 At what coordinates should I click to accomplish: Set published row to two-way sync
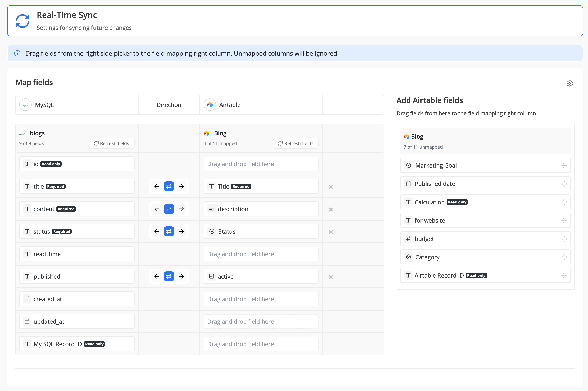(x=169, y=276)
